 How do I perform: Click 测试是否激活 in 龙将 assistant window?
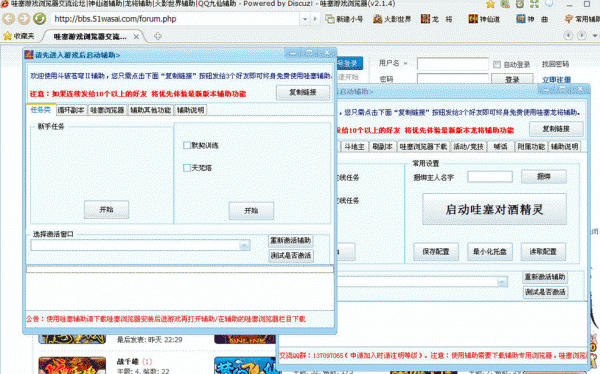pos(545,292)
